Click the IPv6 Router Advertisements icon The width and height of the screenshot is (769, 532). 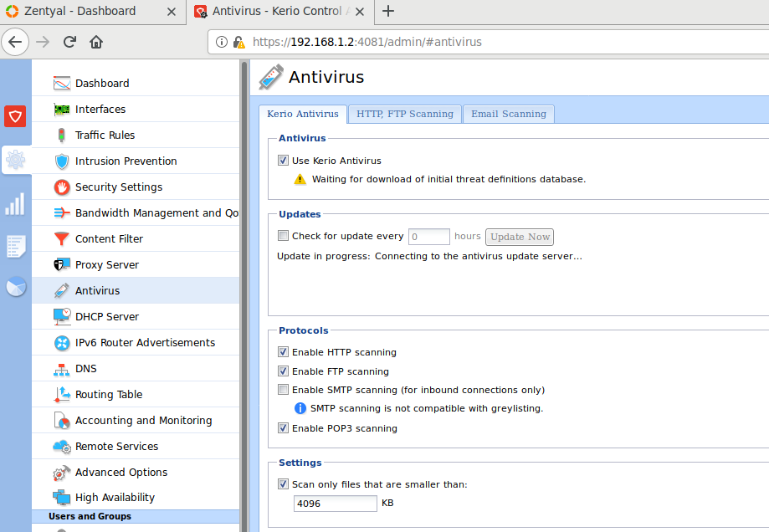tap(62, 343)
